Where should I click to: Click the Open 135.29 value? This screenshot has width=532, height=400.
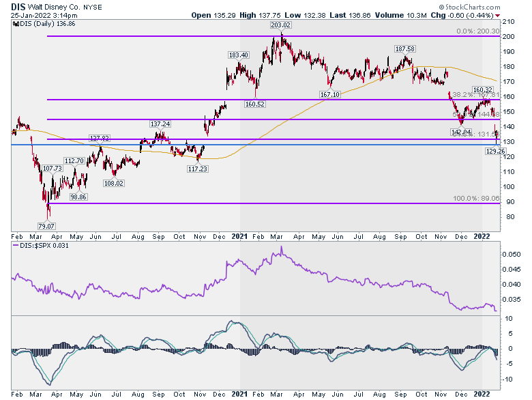(x=213, y=15)
